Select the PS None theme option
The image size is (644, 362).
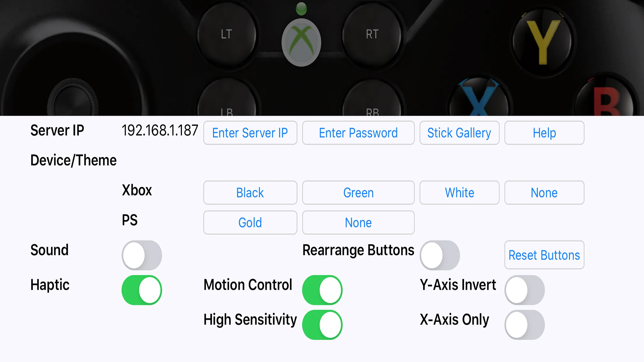(358, 222)
